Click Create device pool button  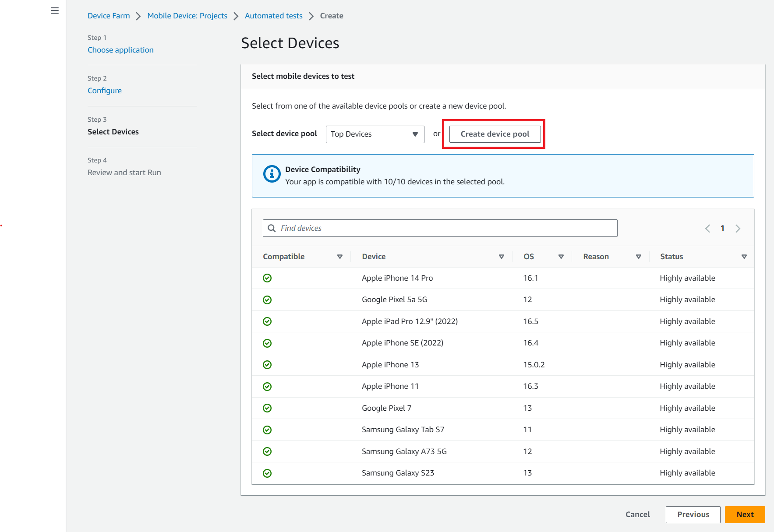[495, 134]
